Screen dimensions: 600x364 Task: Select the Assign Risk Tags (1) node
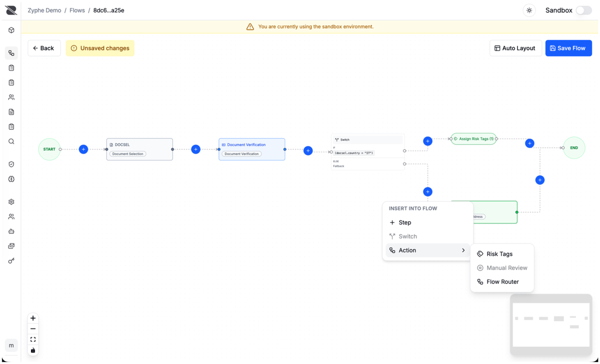coord(474,139)
